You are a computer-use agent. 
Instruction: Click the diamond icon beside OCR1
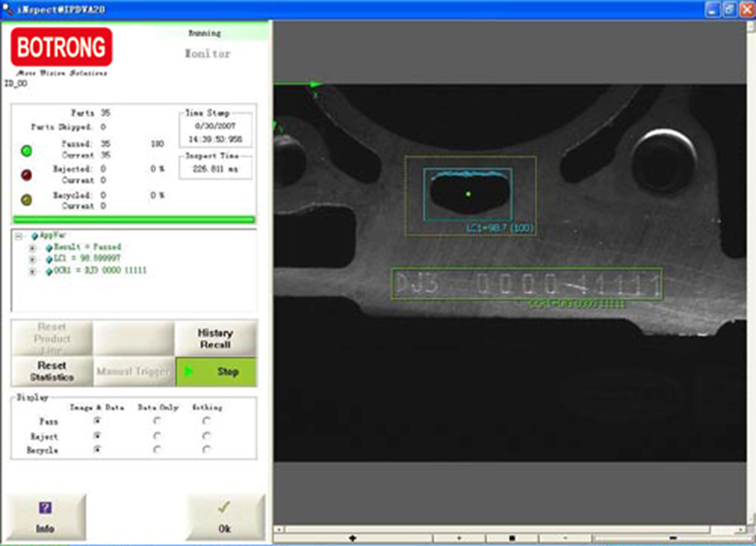(x=48, y=272)
